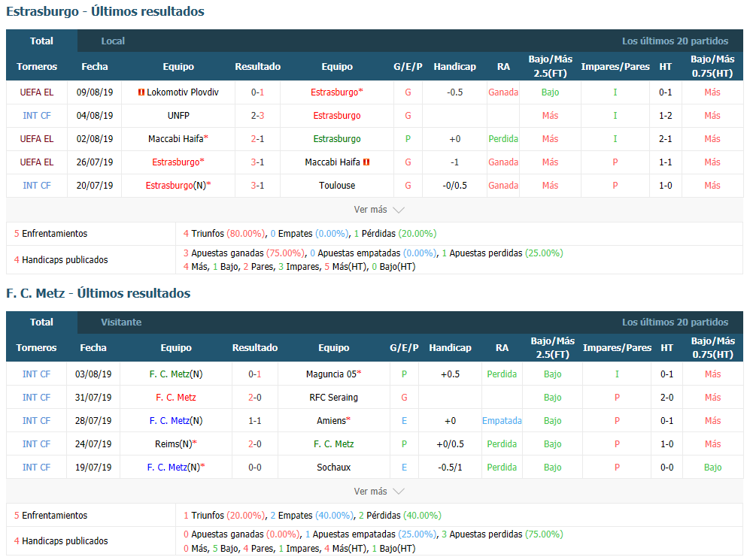This screenshot has height=560, width=750.
Task: Open 'Los últimos 20 partidos' selector for F. C. Metz
Action: (x=675, y=322)
